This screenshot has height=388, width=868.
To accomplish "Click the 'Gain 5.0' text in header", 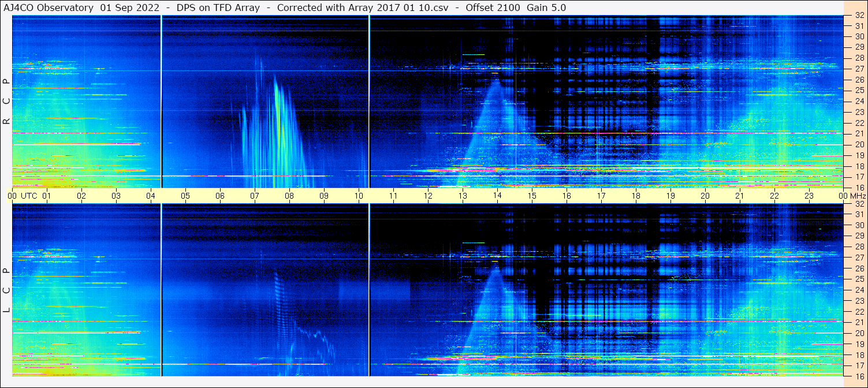I will (546, 8).
